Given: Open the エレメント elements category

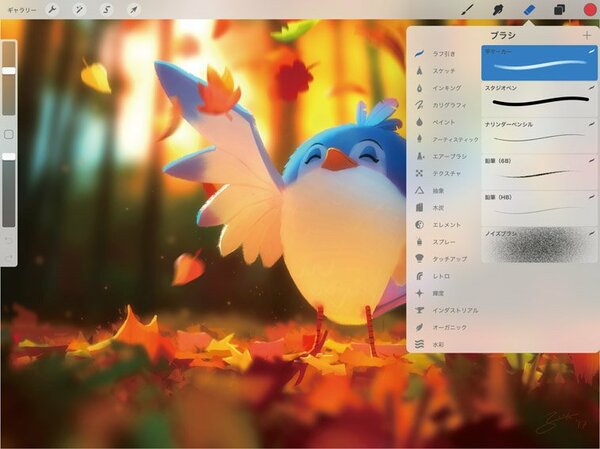Looking at the screenshot, I should [x=439, y=225].
